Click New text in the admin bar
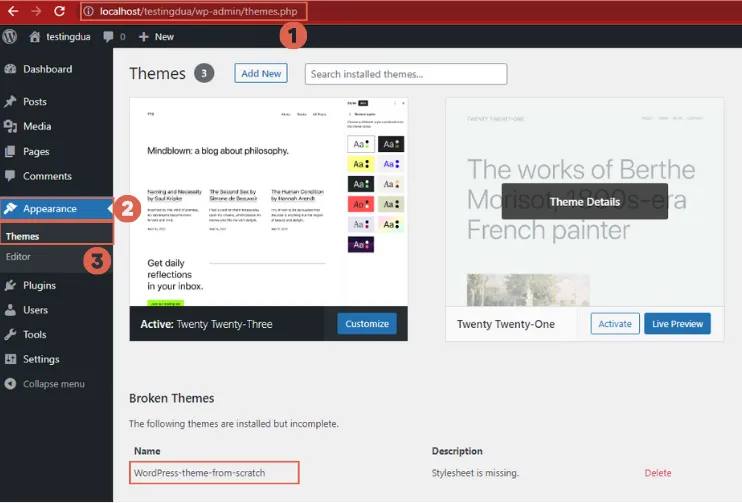The height and width of the screenshot is (503, 742). pyautogui.click(x=164, y=37)
